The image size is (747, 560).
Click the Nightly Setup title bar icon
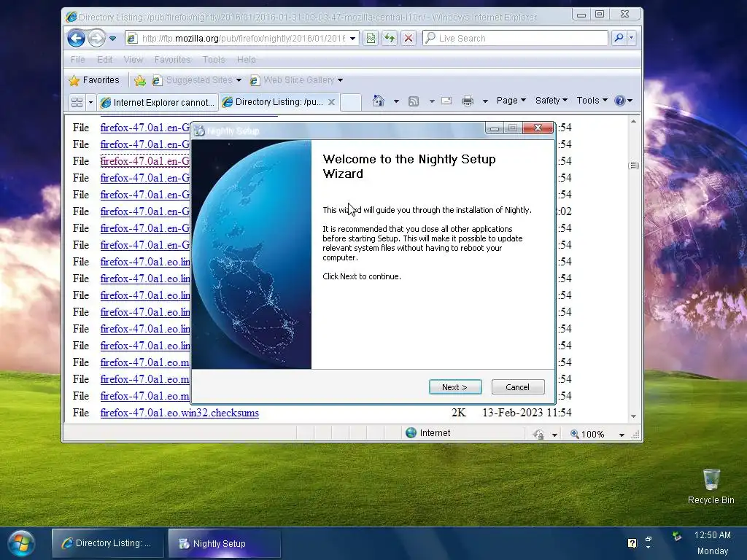[199, 131]
